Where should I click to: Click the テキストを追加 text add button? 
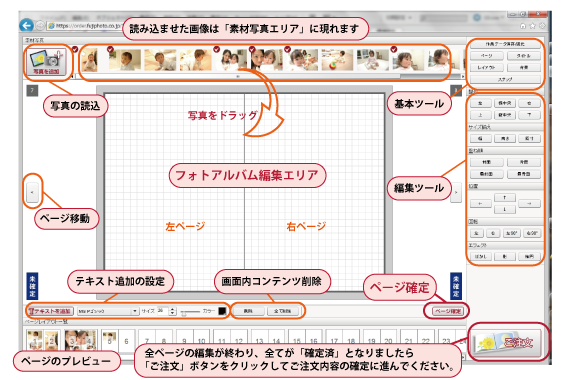(x=51, y=311)
